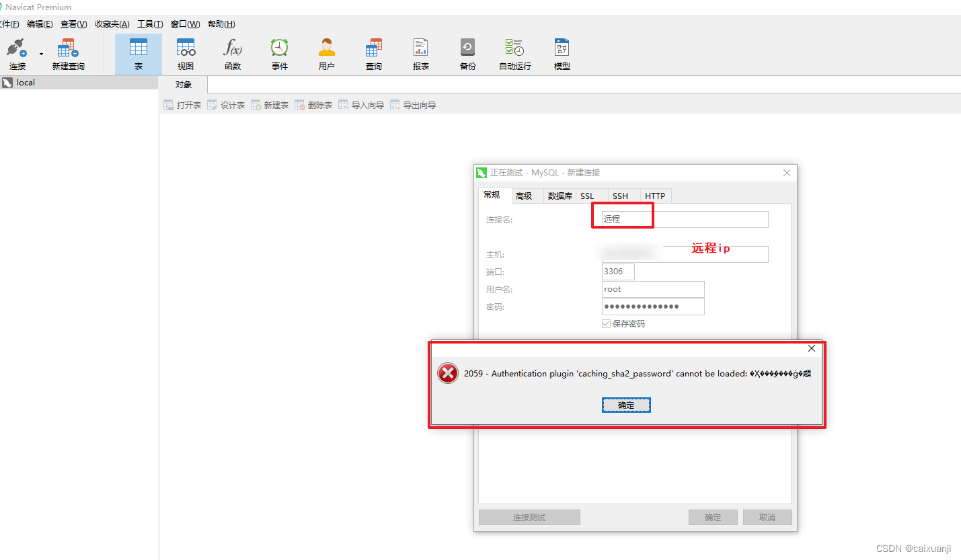Open the 收藏夹(A) menu

(112, 24)
